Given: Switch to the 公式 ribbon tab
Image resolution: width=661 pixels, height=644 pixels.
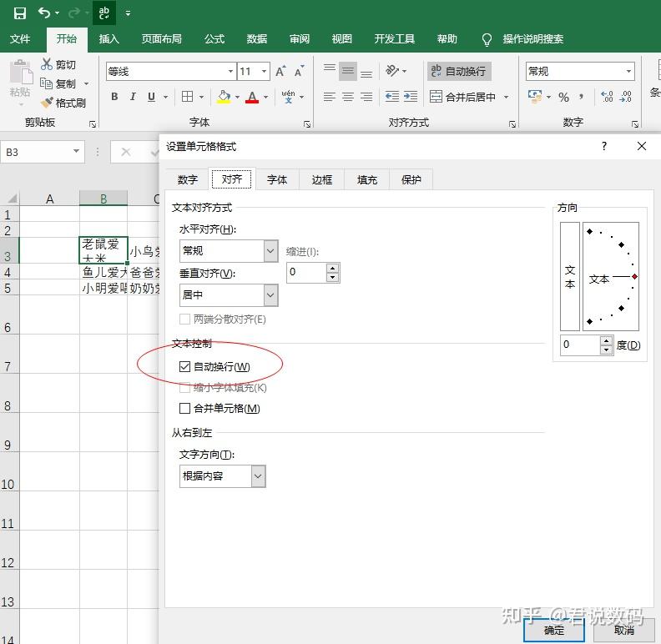Looking at the screenshot, I should click(214, 38).
